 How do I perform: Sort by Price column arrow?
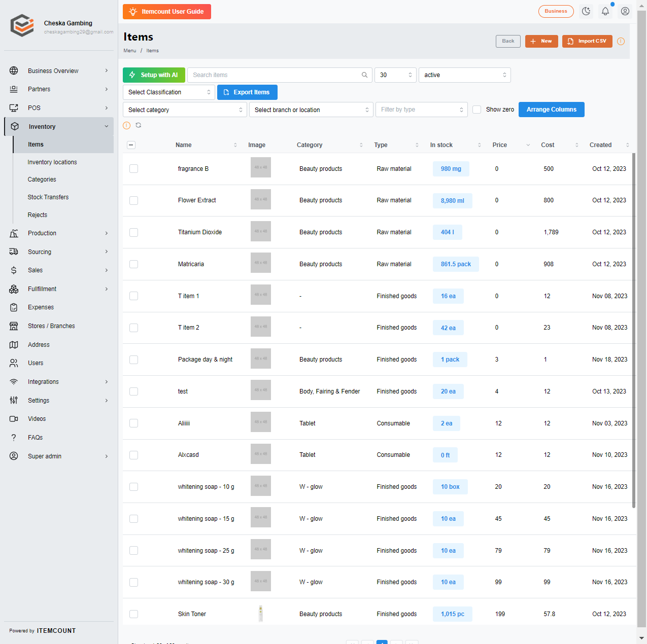[528, 145]
